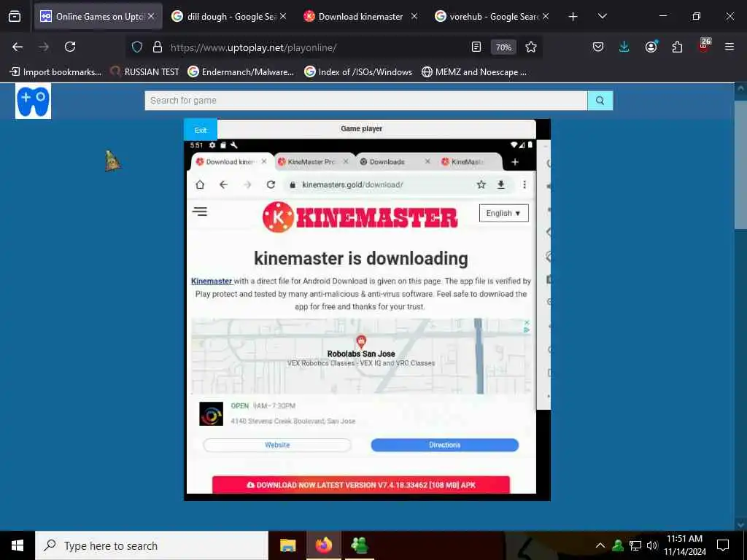Switch to Download kinemaster Firefox tab
This screenshot has width=747, height=560.
pos(360,17)
